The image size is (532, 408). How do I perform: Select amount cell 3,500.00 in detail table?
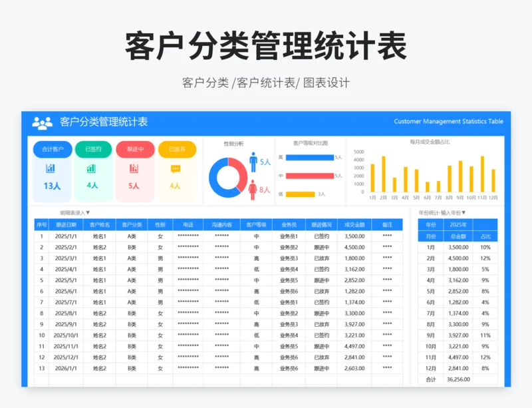354,236
